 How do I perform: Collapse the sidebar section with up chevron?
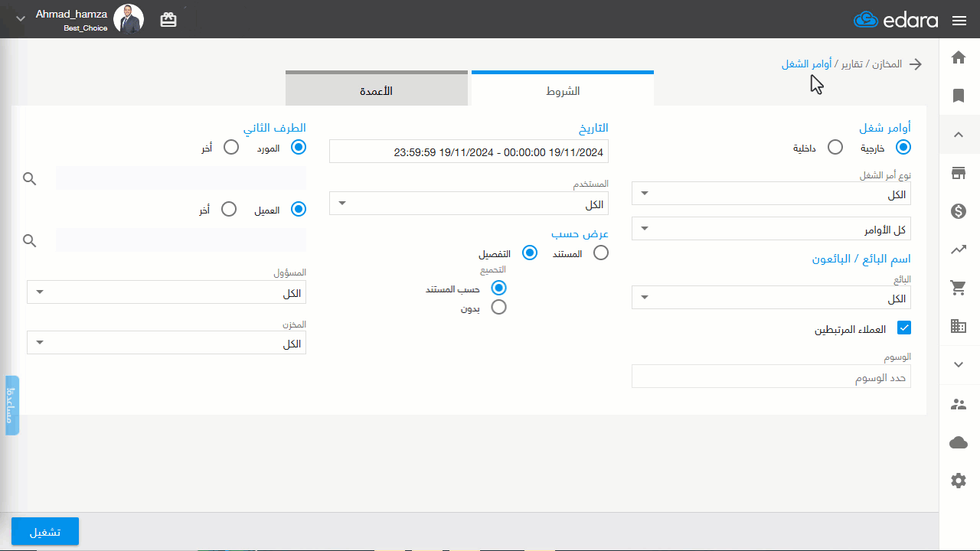click(958, 135)
